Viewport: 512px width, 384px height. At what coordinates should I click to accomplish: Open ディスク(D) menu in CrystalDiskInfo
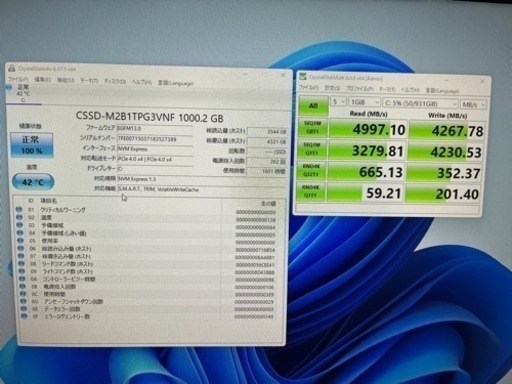pos(115,81)
